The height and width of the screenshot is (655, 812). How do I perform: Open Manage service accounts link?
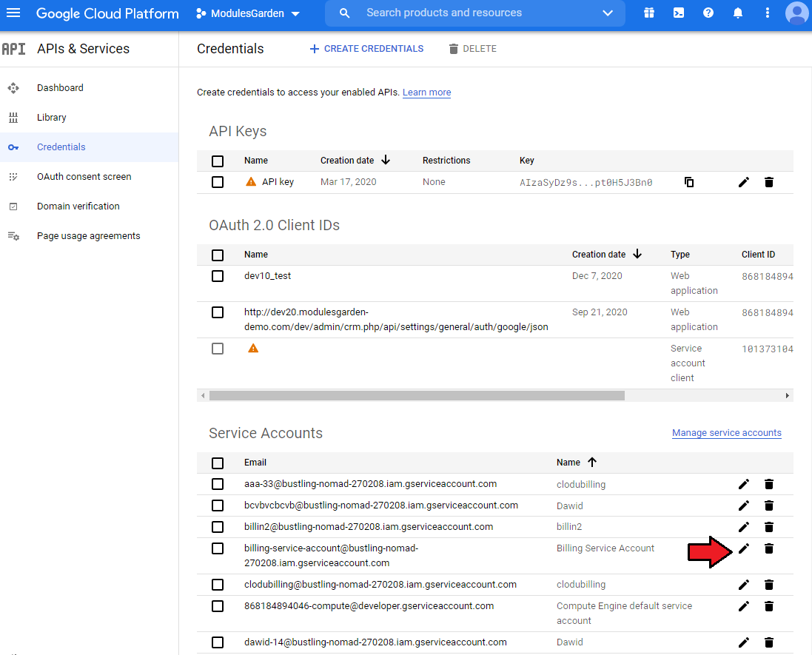727,433
